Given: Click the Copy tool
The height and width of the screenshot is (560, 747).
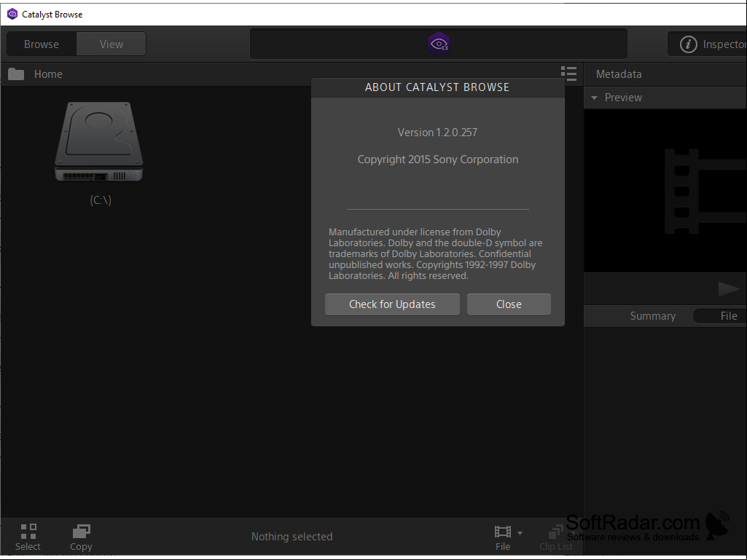Looking at the screenshot, I should (x=81, y=537).
